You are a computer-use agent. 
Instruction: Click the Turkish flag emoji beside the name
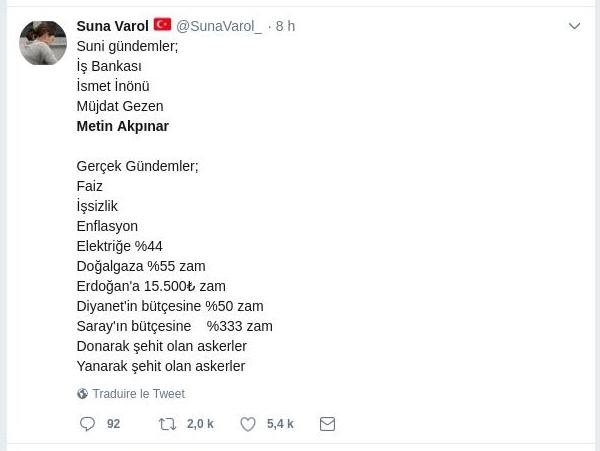tap(162, 25)
